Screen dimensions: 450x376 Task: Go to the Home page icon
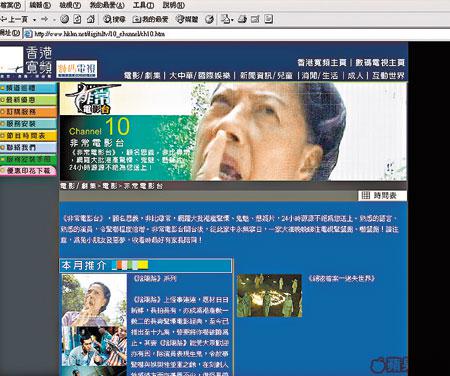(90, 19)
